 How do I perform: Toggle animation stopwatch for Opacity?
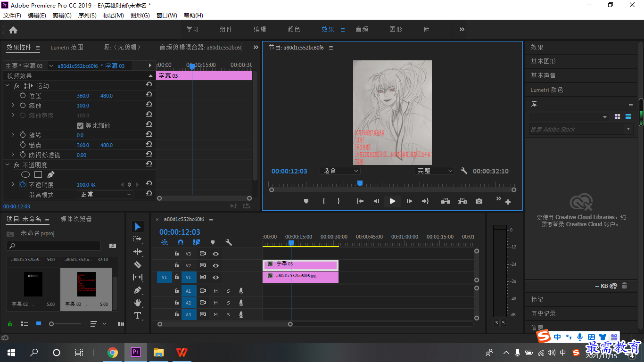point(23,185)
